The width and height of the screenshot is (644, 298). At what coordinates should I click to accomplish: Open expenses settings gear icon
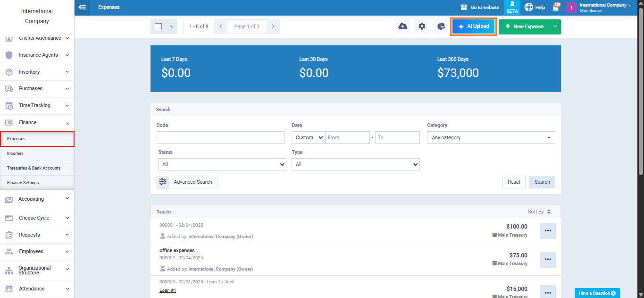click(422, 26)
